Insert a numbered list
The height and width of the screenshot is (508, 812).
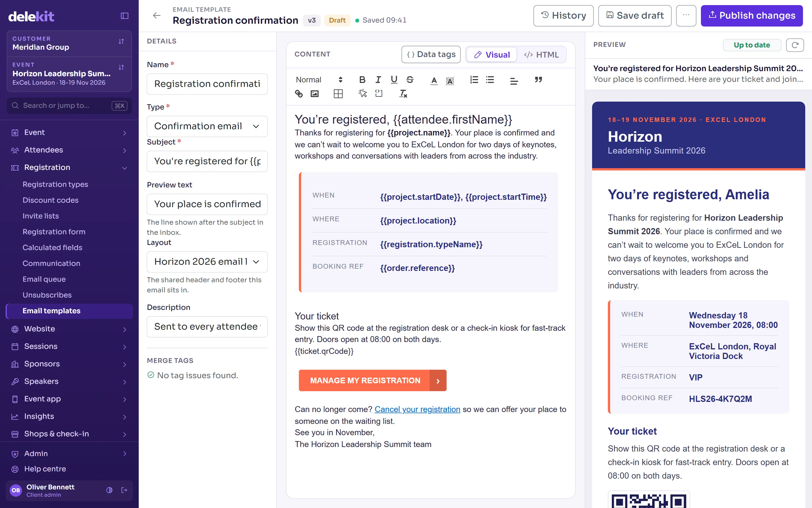point(474,80)
